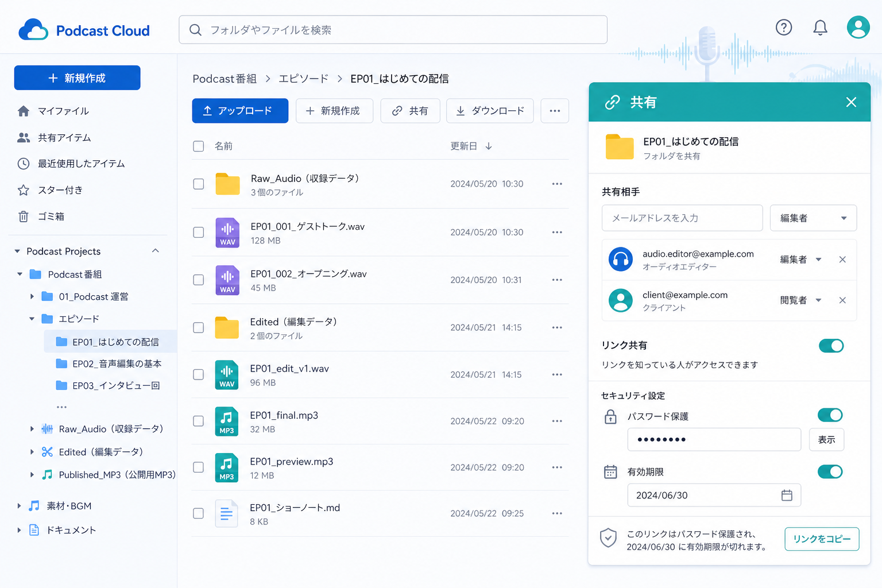The image size is (882, 588).
Task: Change role dropdown for audio.editor@example.com
Action: click(x=800, y=260)
